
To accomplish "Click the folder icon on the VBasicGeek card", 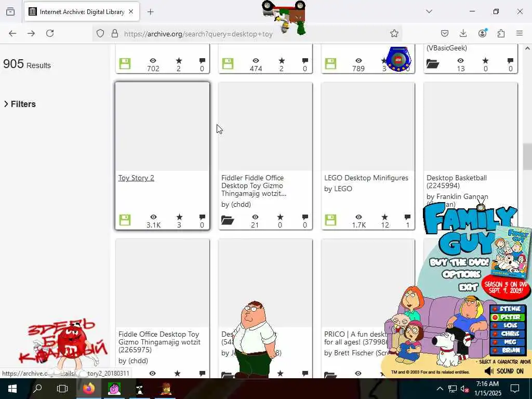I will coord(433,63).
